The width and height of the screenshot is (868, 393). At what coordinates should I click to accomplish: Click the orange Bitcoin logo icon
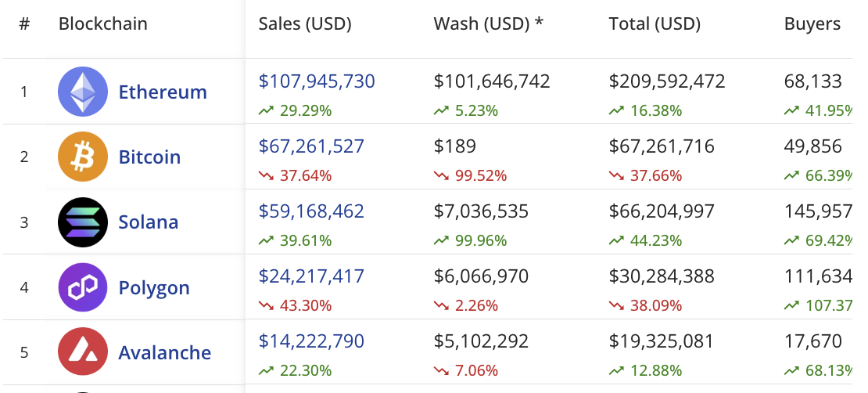click(82, 157)
